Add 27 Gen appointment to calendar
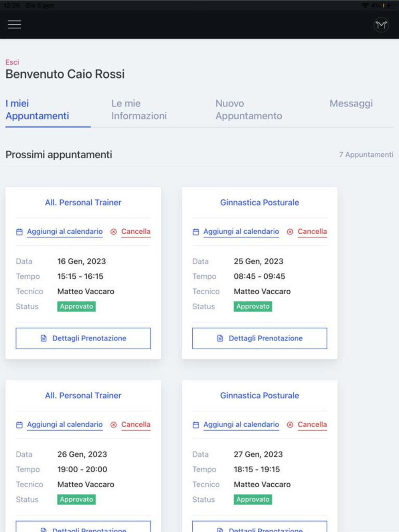Viewport: 399px width, 532px height. point(241,425)
